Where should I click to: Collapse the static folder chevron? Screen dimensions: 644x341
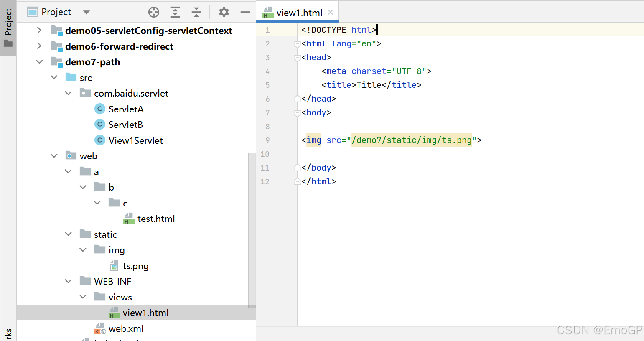point(69,234)
